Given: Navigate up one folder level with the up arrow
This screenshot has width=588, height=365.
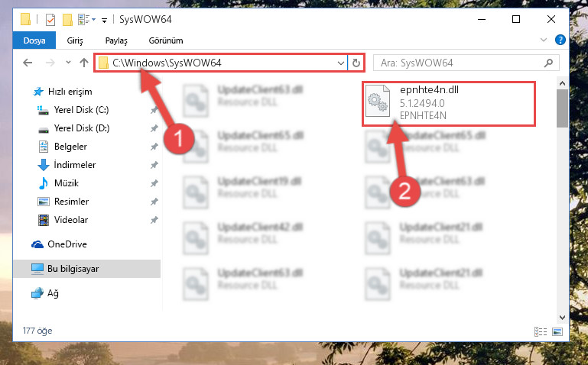Looking at the screenshot, I should pyautogui.click(x=83, y=63).
